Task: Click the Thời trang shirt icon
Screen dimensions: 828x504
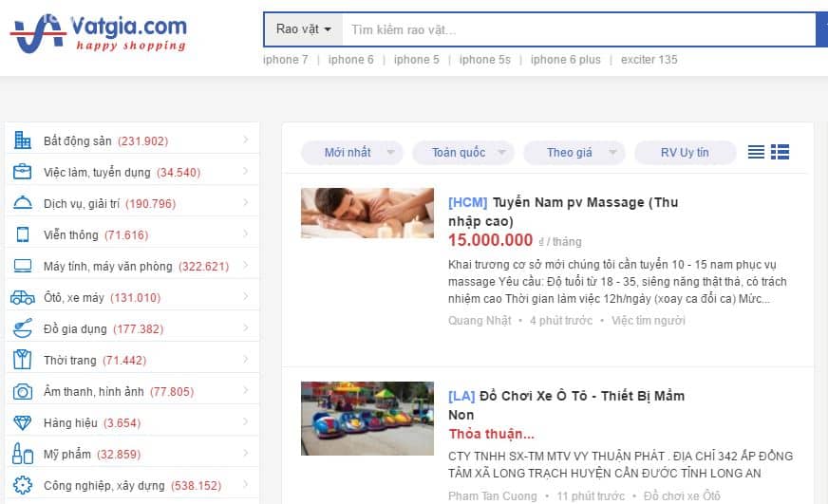Action: point(22,360)
